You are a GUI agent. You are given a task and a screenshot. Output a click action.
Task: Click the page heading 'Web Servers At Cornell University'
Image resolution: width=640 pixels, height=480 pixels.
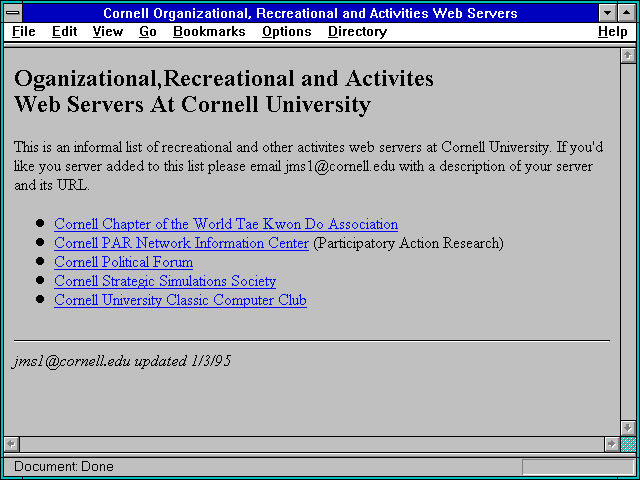[x=192, y=104]
